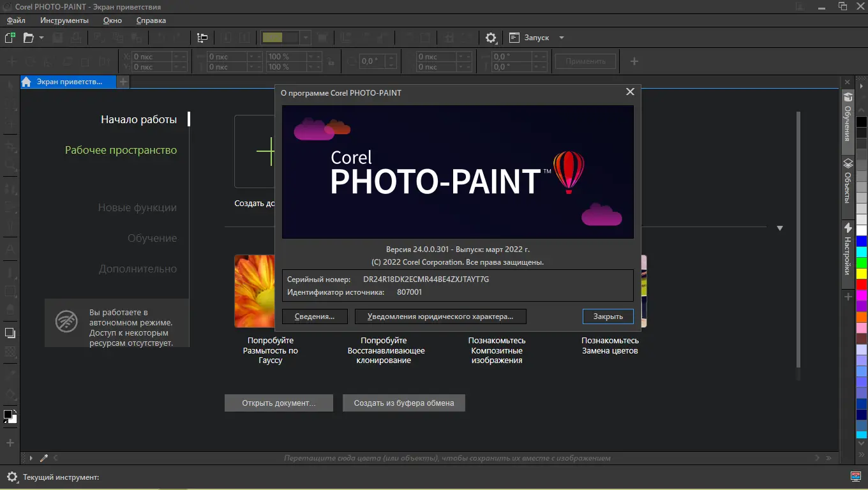This screenshot has width=868, height=490.
Task: Pick the red swatch in color palette
Action: (x=862, y=284)
